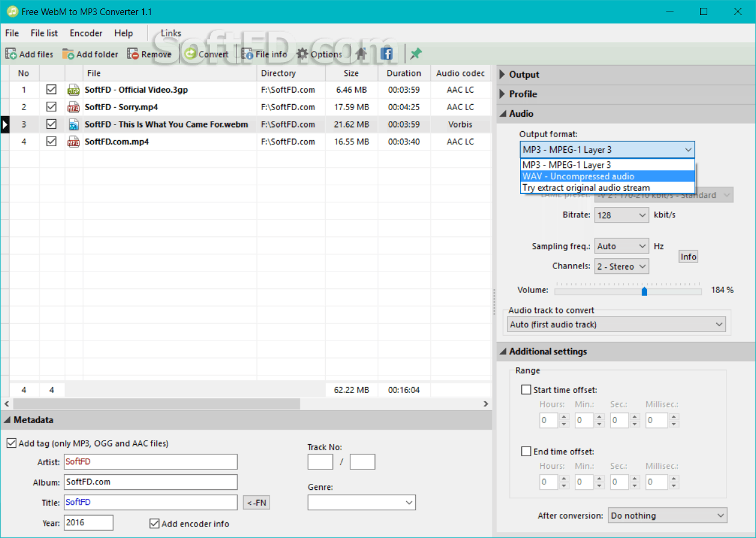Collapse the Additional settings section

tap(503, 351)
